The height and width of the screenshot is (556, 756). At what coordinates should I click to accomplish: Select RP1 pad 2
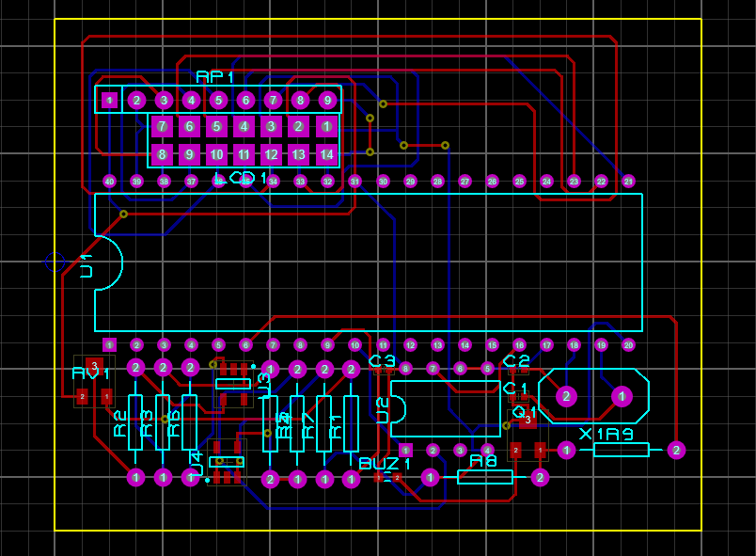pyautogui.click(x=137, y=101)
